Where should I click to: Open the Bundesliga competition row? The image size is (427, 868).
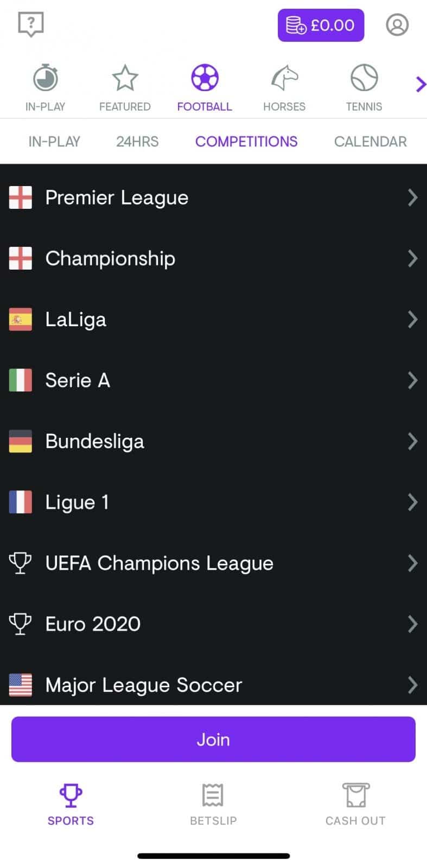[x=95, y=441]
